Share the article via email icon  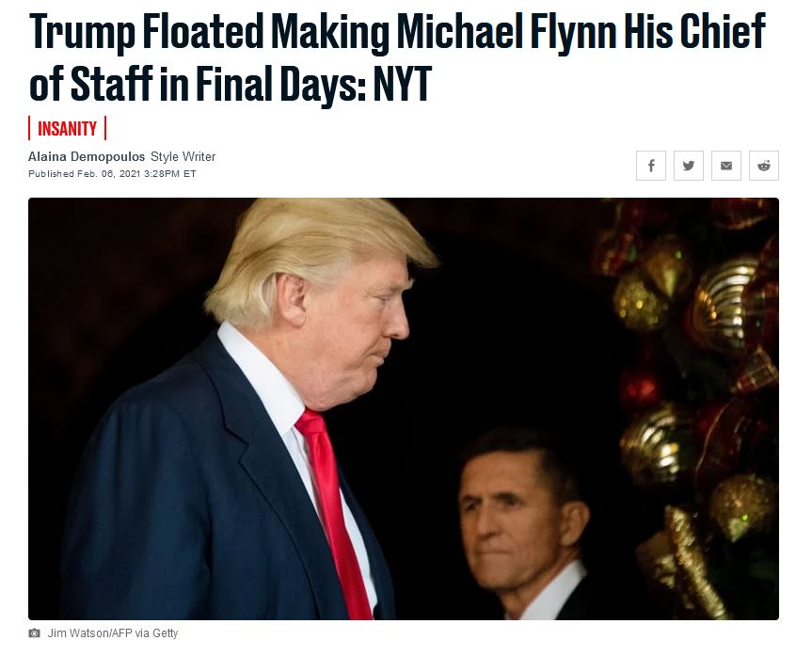pos(726,166)
